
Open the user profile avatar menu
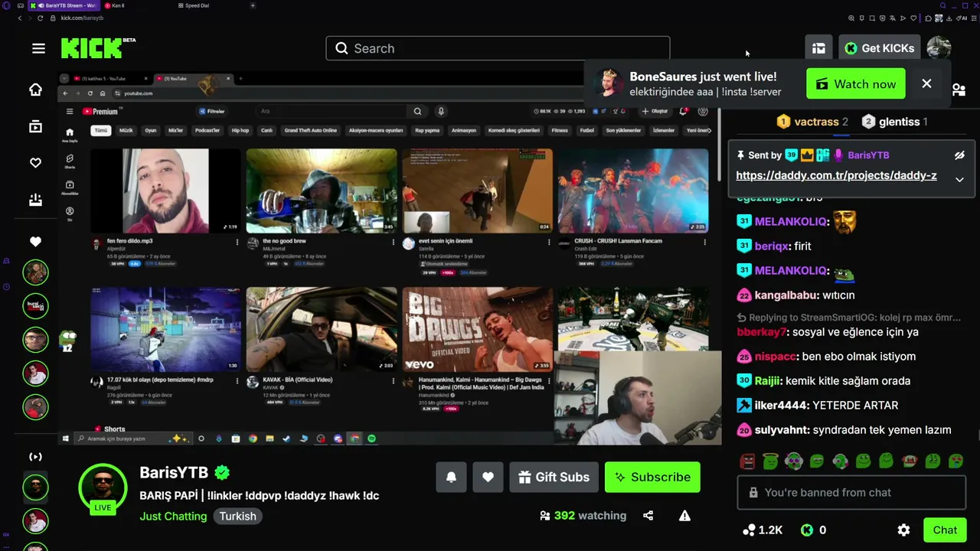click(x=939, y=48)
